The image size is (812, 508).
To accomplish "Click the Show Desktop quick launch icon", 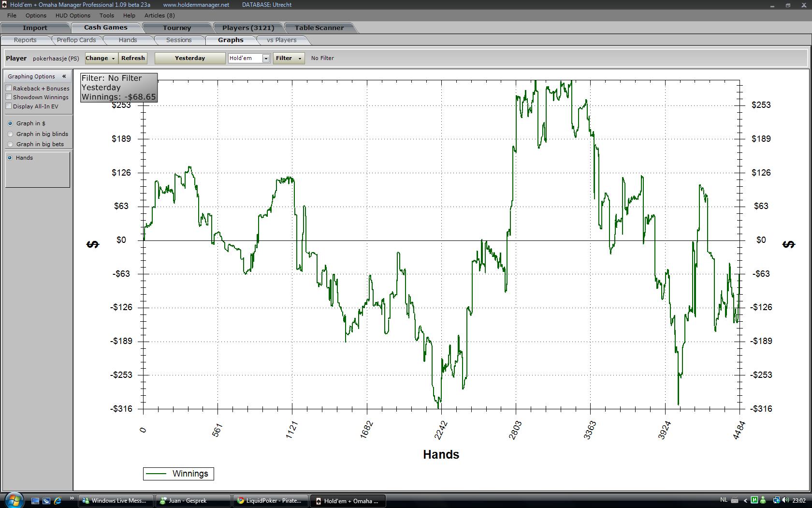I will pos(35,501).
